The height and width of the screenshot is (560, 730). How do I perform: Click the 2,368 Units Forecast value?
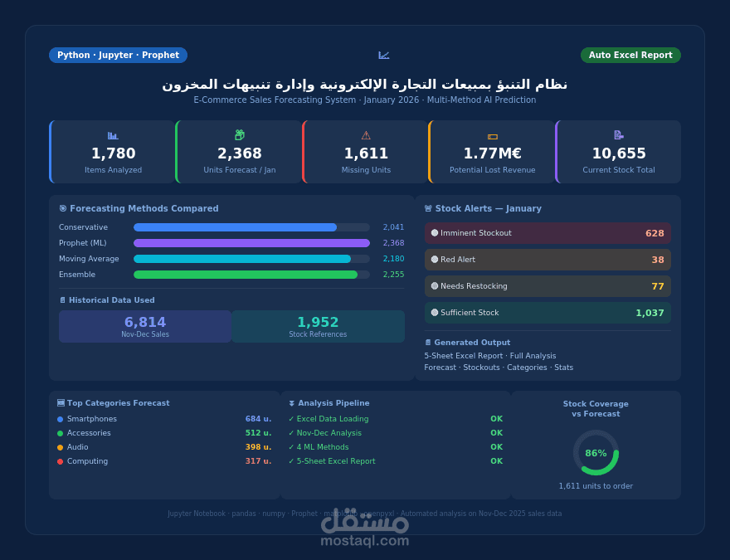(240, 153)
